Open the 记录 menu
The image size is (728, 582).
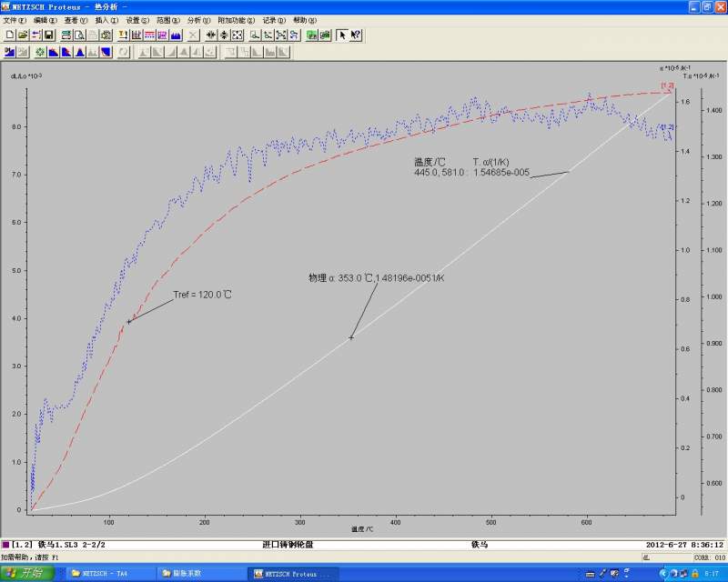click(x=274, y=20)
